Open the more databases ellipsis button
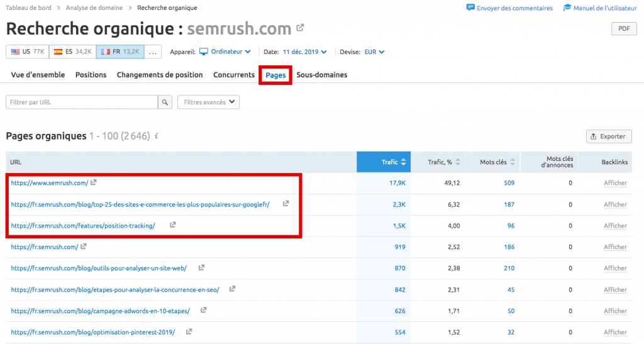Viewport: 644px width, 344px height. 153,52
